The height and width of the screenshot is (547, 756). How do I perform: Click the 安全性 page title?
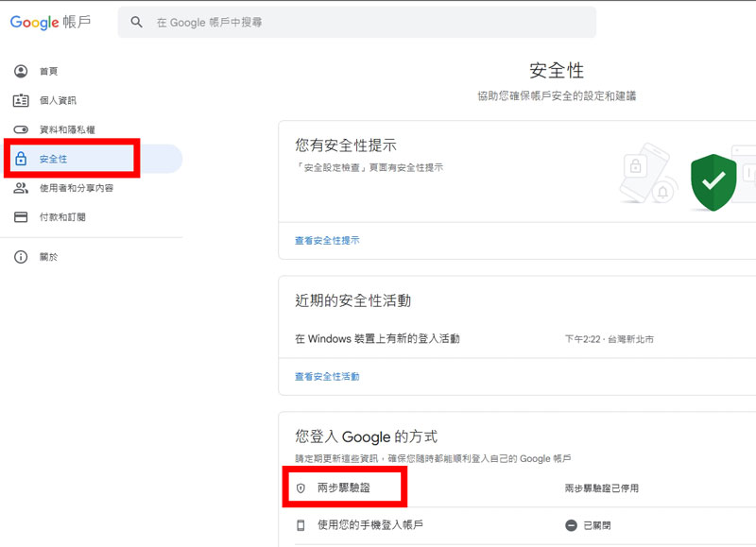point(557,70)
